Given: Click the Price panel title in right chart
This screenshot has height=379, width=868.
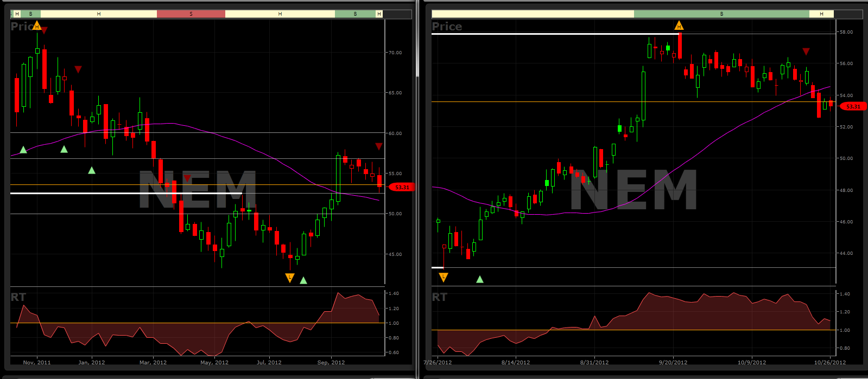Looking at the screenshot, I should tap(447, 27).
